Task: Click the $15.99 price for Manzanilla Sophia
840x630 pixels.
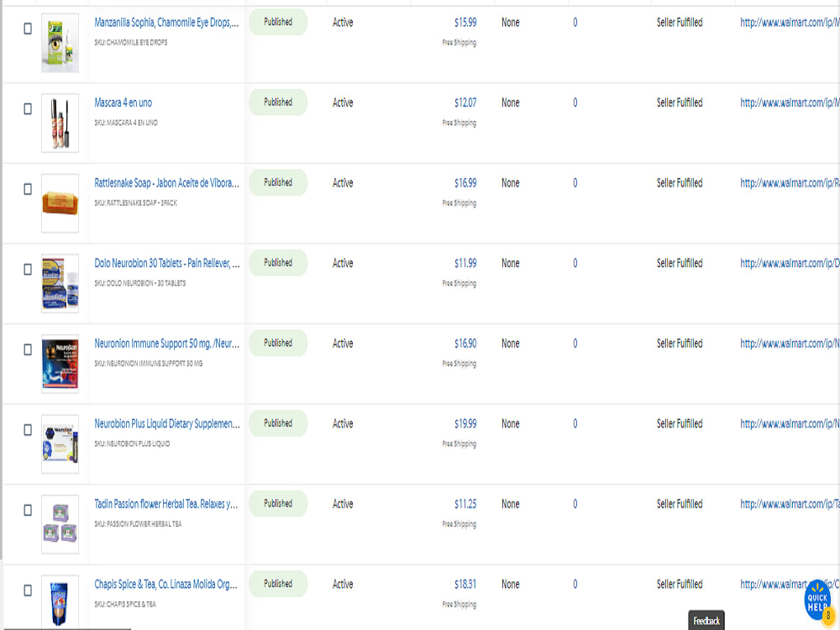Action: click(465, 23)
